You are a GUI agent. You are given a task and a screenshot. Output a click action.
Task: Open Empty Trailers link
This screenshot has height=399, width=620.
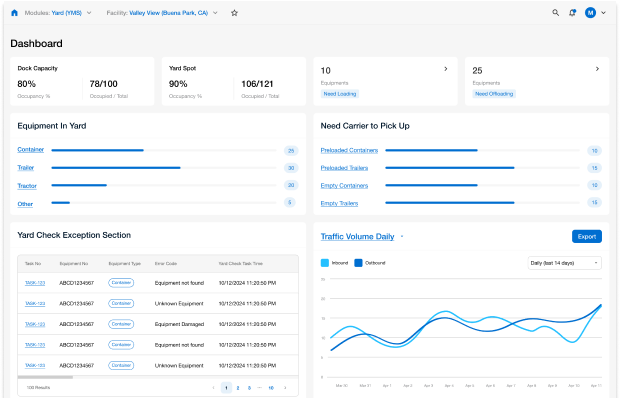339,203
